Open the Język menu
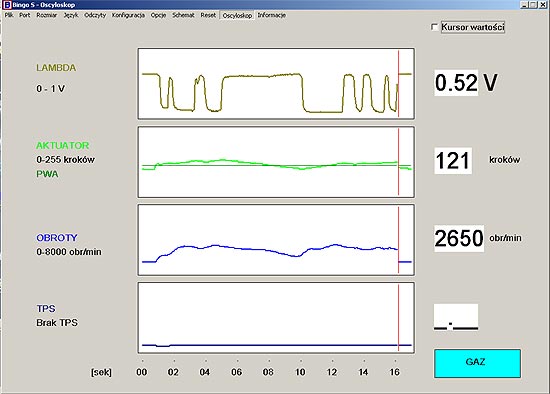This screenshot has height=394, width=550. (x=71, y=15)
